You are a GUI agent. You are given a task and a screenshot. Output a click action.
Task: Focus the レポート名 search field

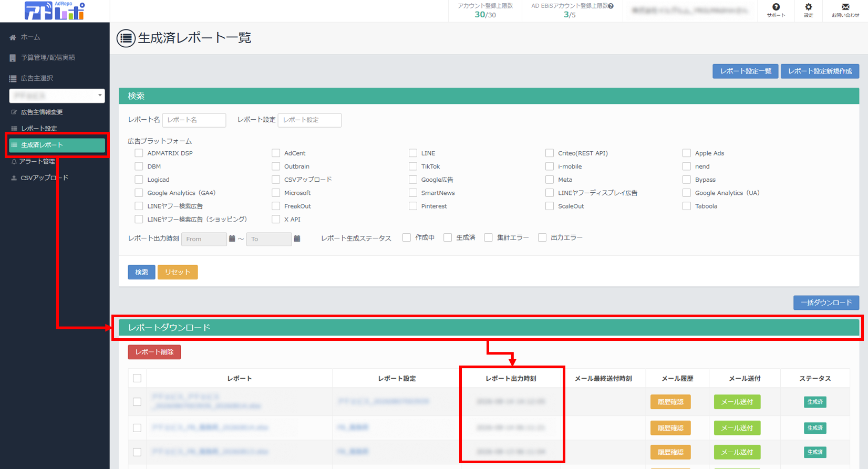pyautogui.click(x=194, y=120)
